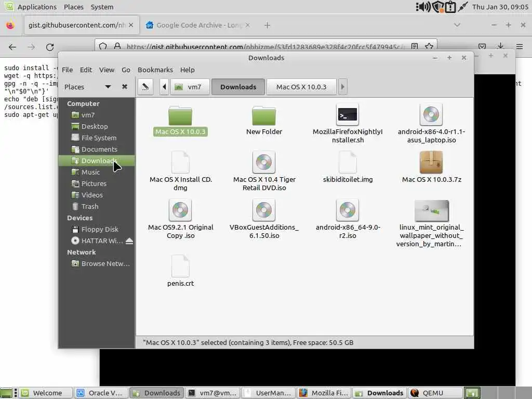Click path bar forward arrow
This screenshot has height=399, width=532.
pyautogui.click(x=342, y=87)
